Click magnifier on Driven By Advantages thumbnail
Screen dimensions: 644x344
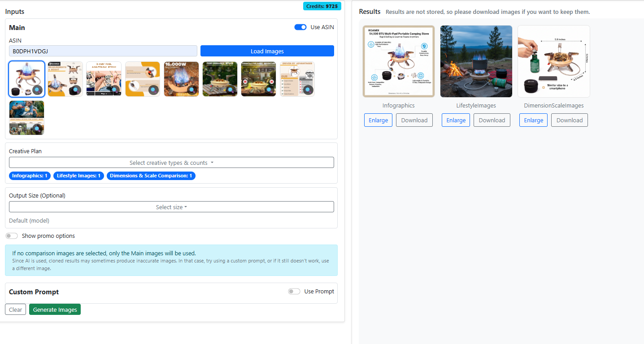[308, 90]
